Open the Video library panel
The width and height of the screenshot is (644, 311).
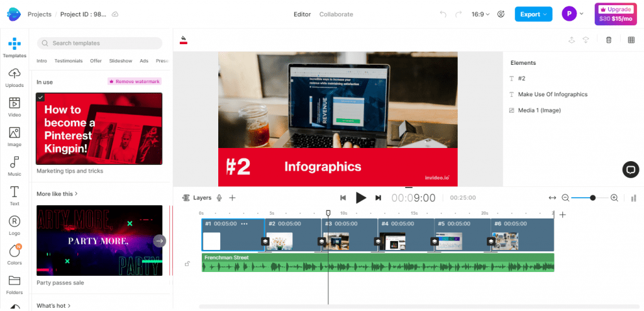coord(14,107)
